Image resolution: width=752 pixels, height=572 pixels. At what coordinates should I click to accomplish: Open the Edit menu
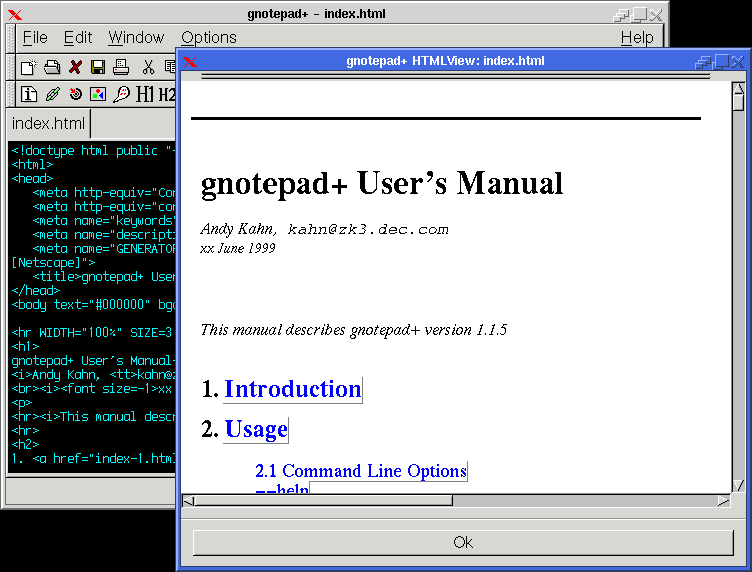click(x=78, y=37)
